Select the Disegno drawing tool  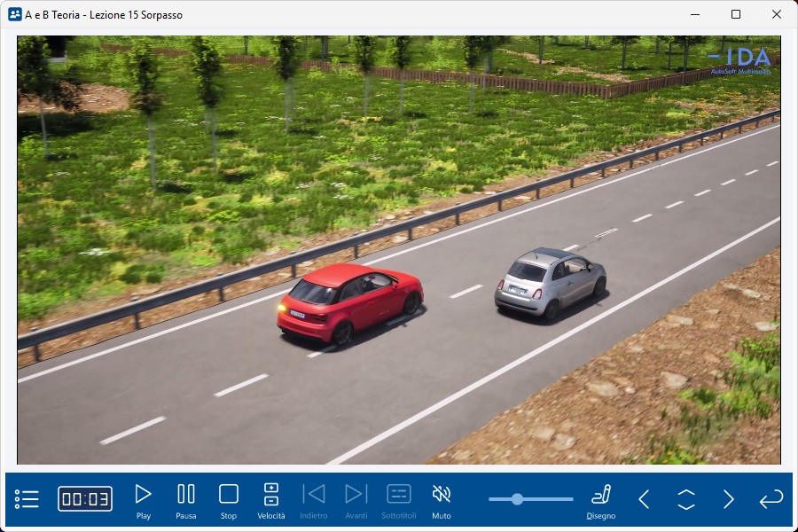pos(601,495)
